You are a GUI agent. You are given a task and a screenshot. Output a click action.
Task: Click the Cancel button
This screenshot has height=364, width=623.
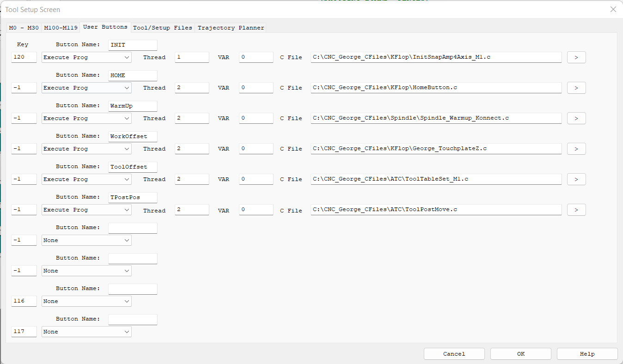[x=454, y=354]
